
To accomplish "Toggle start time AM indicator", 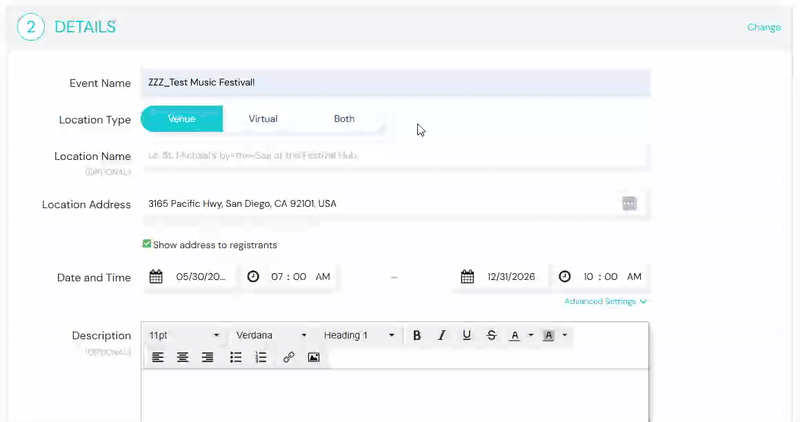I will [x=322, y=277].
